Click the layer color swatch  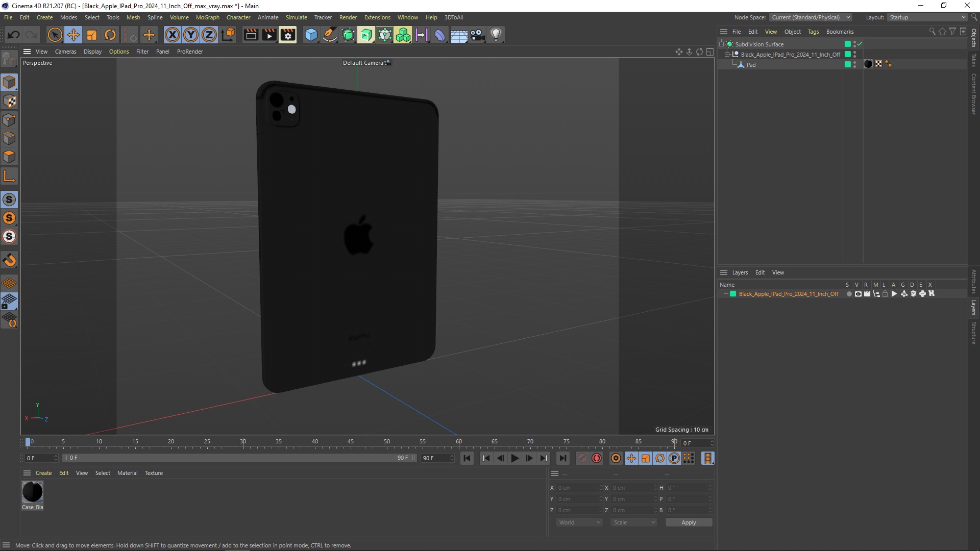tap(733, 294)
